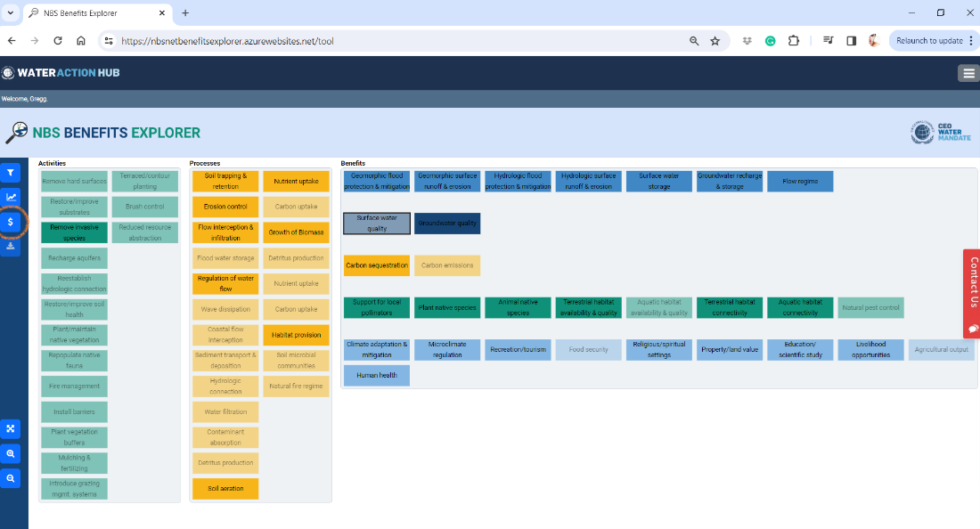Select the Surface water quality benefit
This screenshot has width=980, height=529.
(x=377, y=224)
